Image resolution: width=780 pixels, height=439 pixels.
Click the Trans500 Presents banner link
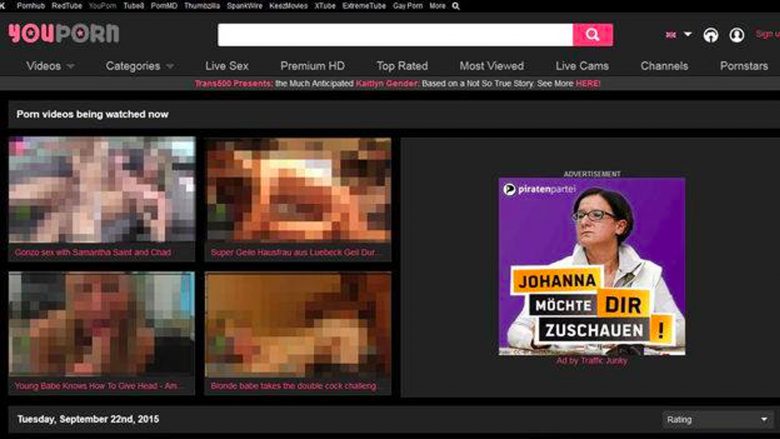pos(233,84)
